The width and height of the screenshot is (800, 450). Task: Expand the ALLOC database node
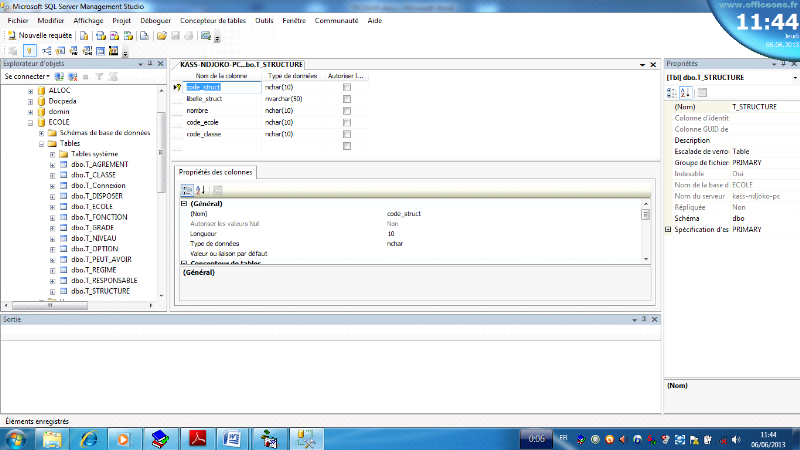31,91
